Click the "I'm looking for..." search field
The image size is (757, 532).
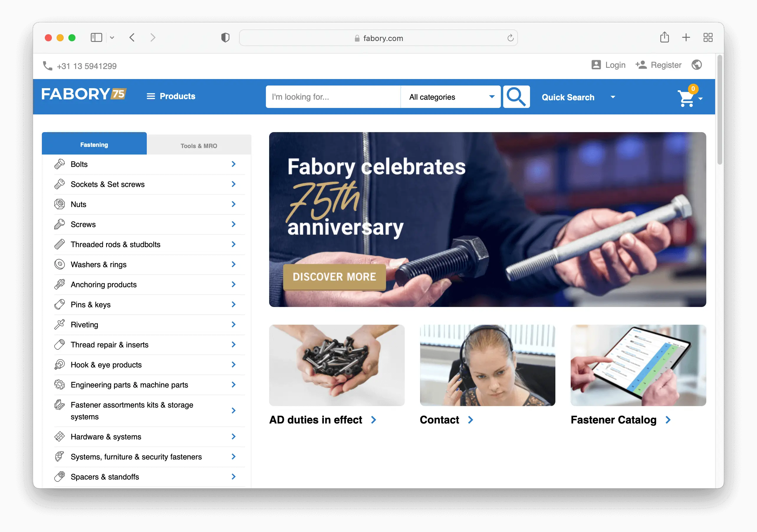(333, 97)
